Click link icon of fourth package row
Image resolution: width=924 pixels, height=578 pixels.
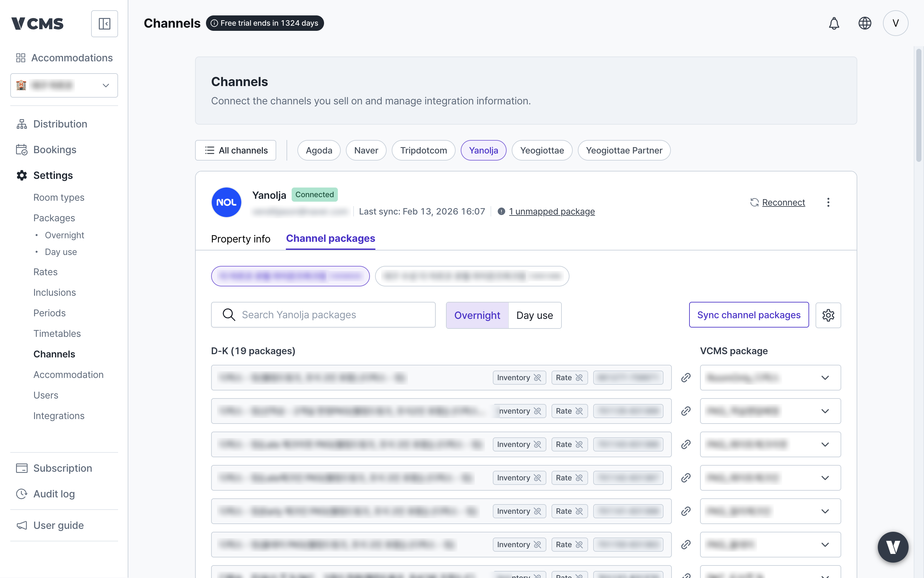(686, 478)
